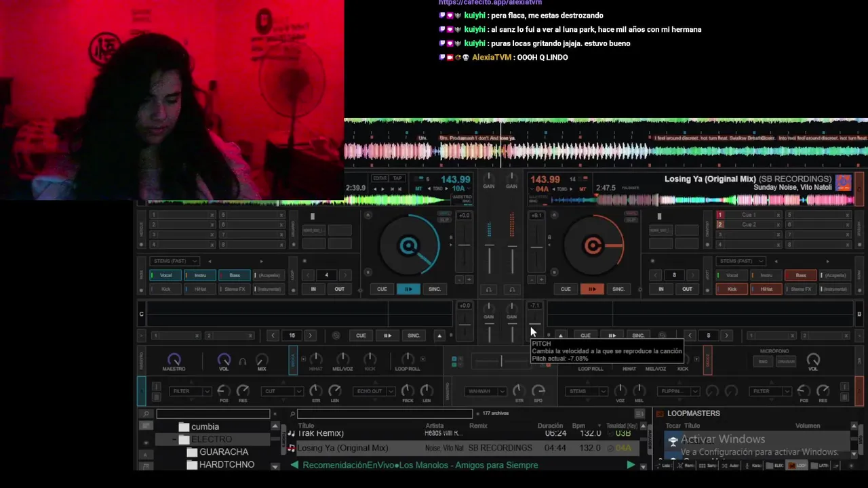Toggle the Bass stem pad on left deck
The image size is (868, 488).
point(235,275)
